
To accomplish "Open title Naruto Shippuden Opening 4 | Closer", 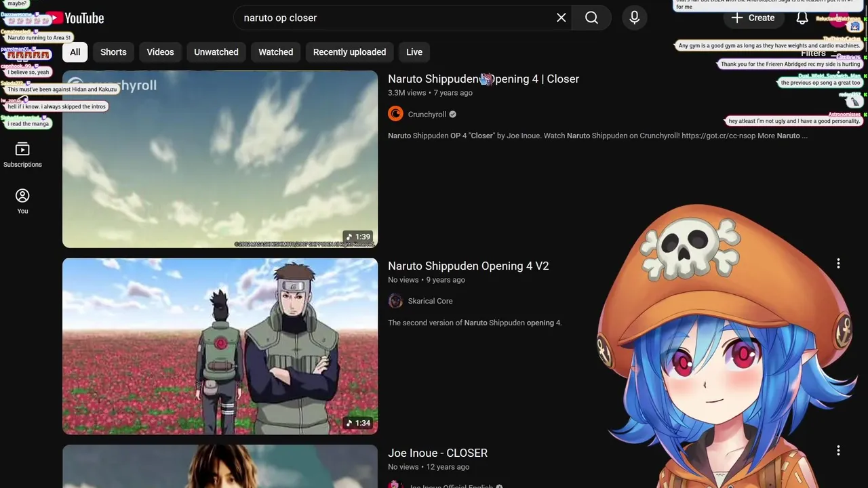I will [x=484, y=79].
